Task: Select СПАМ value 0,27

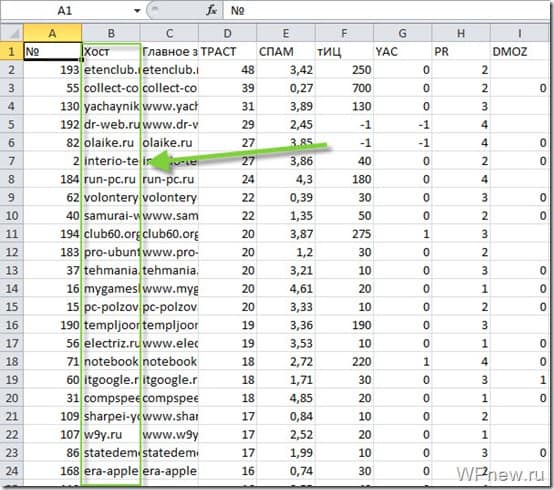Action: point(286,88)
